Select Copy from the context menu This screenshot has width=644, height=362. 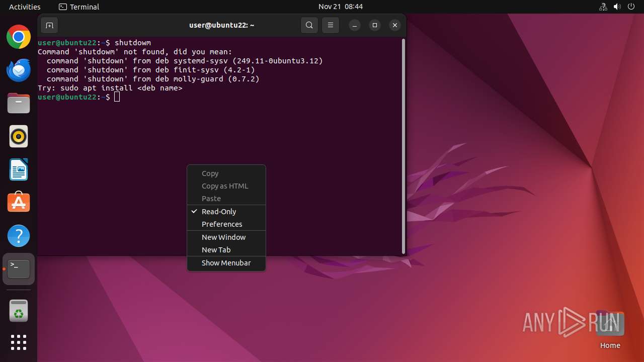pyautogui.click(x=226, y=173)
